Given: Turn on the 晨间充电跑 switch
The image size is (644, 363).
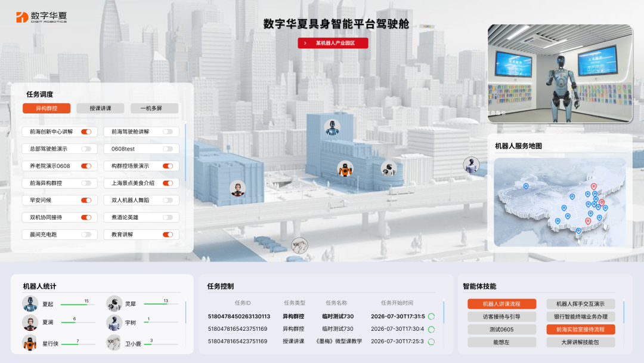Looking at the screenshot, I should (x=86, y=235).
